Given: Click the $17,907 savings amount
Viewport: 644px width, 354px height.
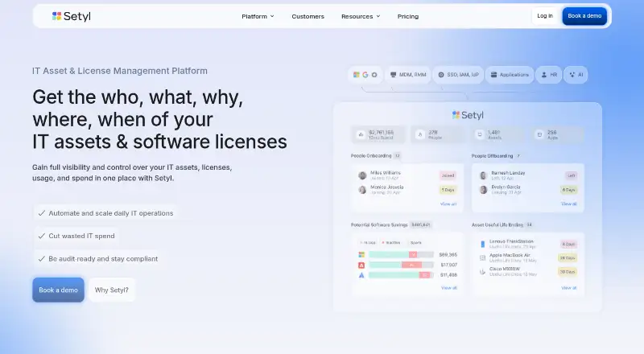Looking at the screenshot, I should pos(449,265).
